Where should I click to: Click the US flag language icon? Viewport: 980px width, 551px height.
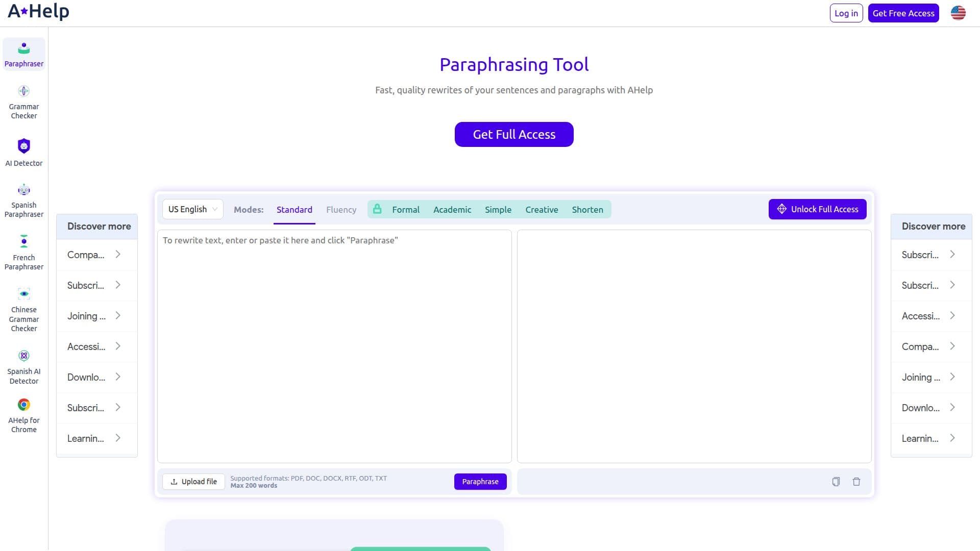[x=958, y=13]
